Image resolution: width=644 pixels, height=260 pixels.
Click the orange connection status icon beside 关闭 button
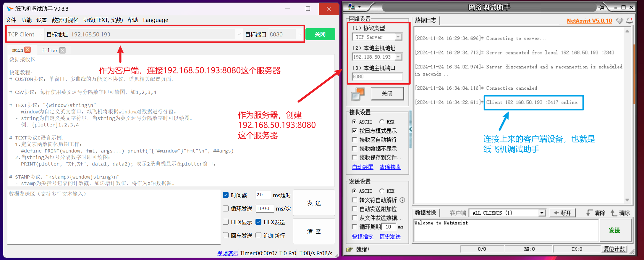point(358,94)
